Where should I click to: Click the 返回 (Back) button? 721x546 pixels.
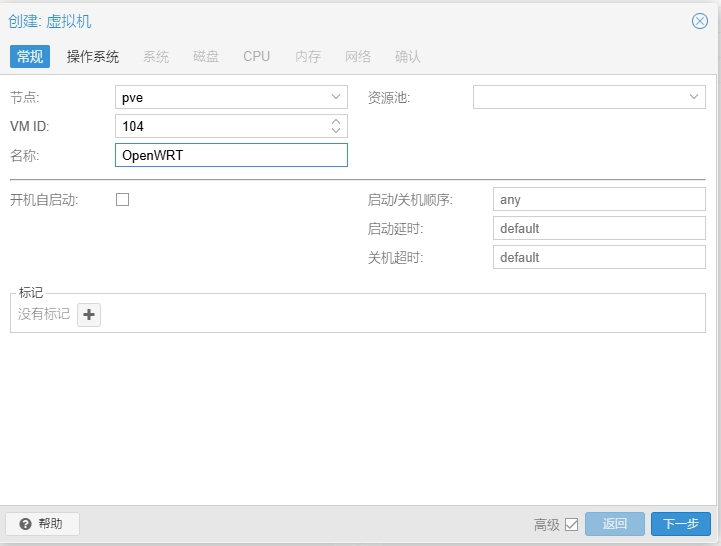(x=614, y=524)
